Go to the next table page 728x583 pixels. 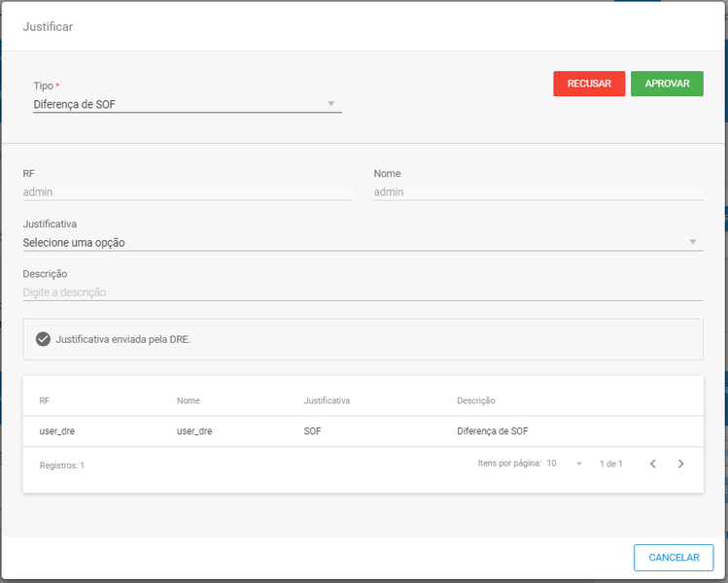[x=680, y=463]
